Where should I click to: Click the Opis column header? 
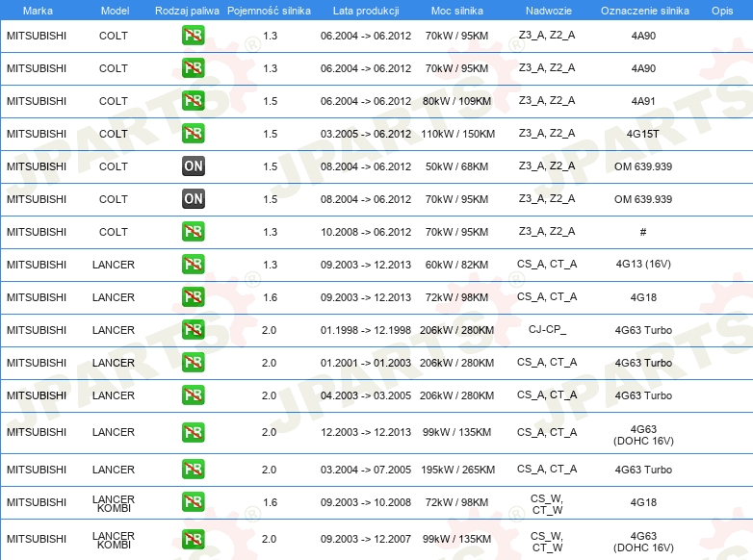click(722, 11)
